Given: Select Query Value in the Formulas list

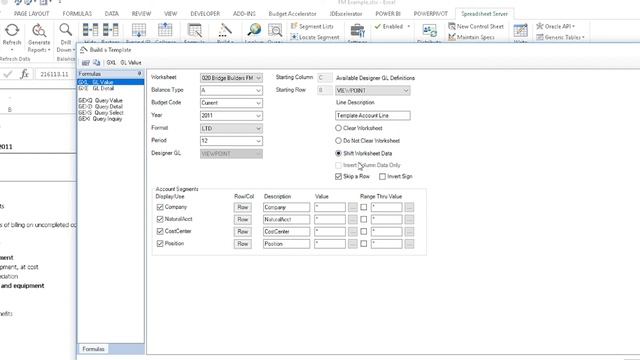Looking at the screenshot, I should click(100, 100).
